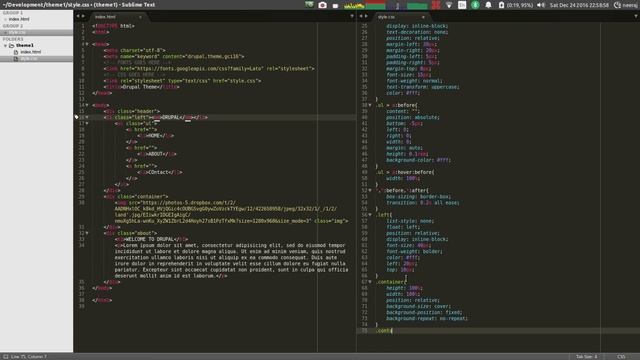
Task: Click the small white window tray icon
Action: tap(336, 6)
